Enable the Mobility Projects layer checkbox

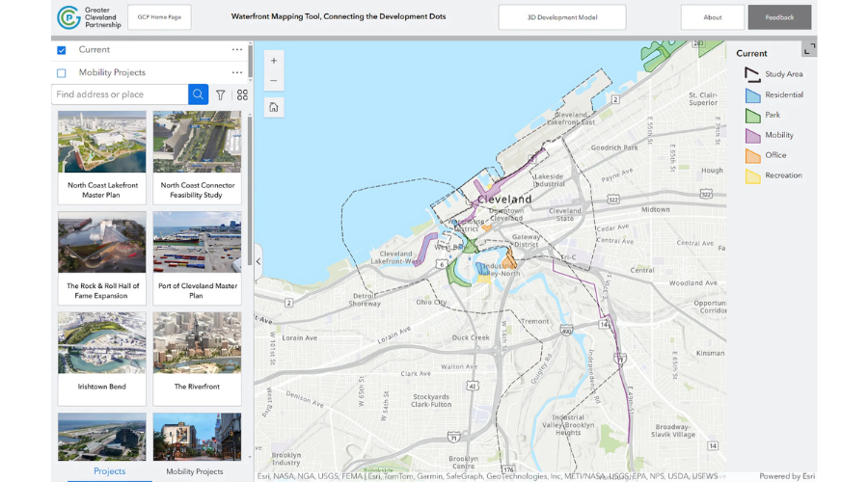point(62,73)
